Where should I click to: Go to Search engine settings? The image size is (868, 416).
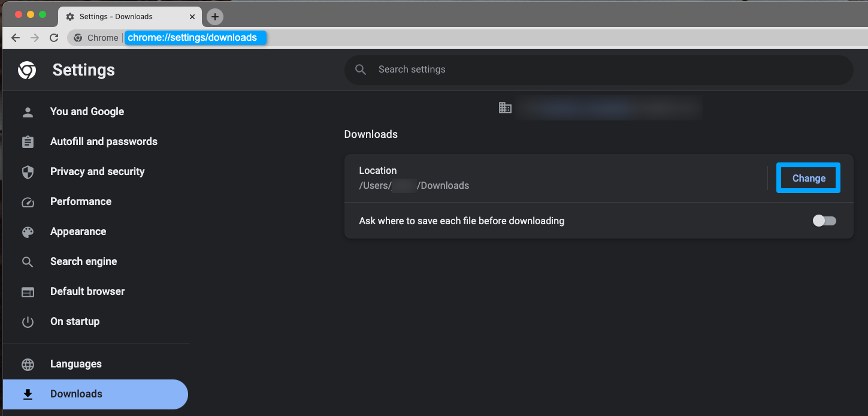coord(83,261)
